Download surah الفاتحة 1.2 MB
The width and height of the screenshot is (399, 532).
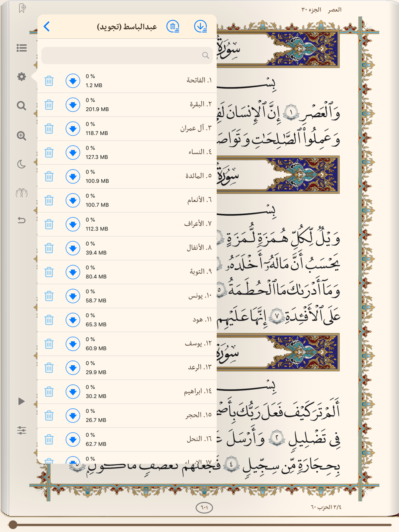coord(73,81)
